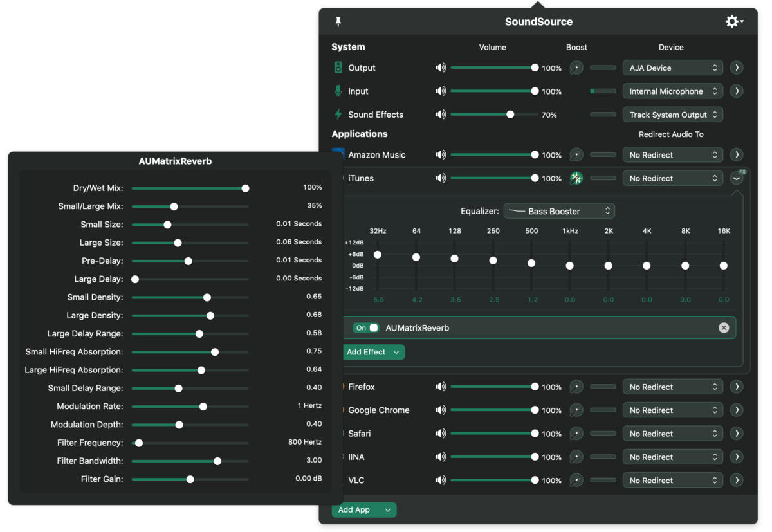Viewport: 772px width, 532px height.
Task: Remove AUMatrixReverb effect with X icon
Action: pos(724,328)
